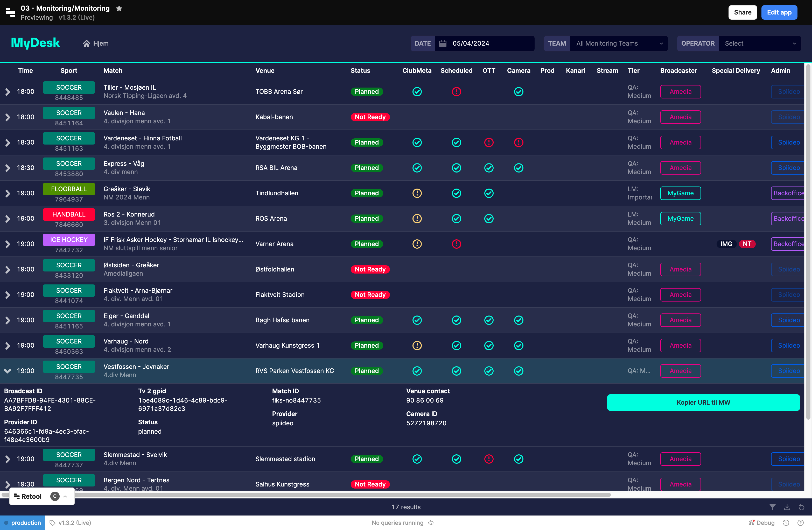This screenshot has height=530, width=812.
Task: Click the MyDesk logo
Action: (36, 43)
